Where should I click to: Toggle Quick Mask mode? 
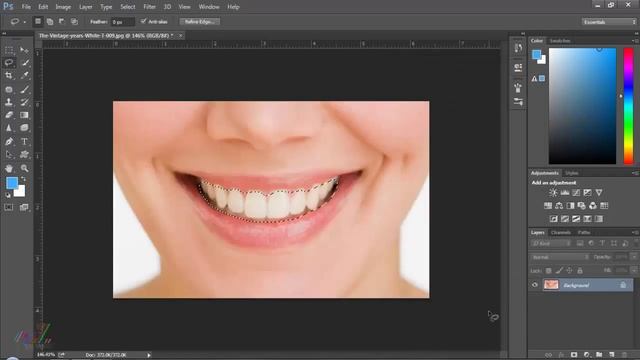point(9,207)
